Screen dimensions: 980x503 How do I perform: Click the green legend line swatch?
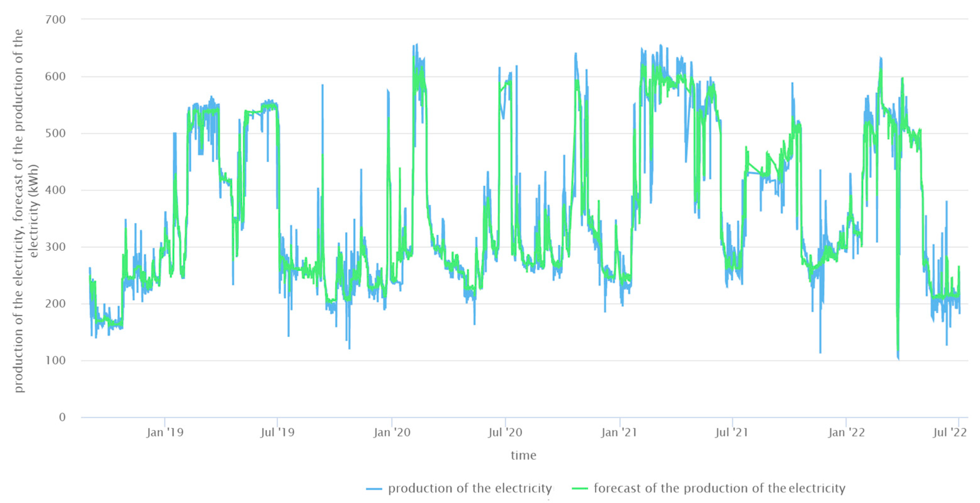click(580, 489)
